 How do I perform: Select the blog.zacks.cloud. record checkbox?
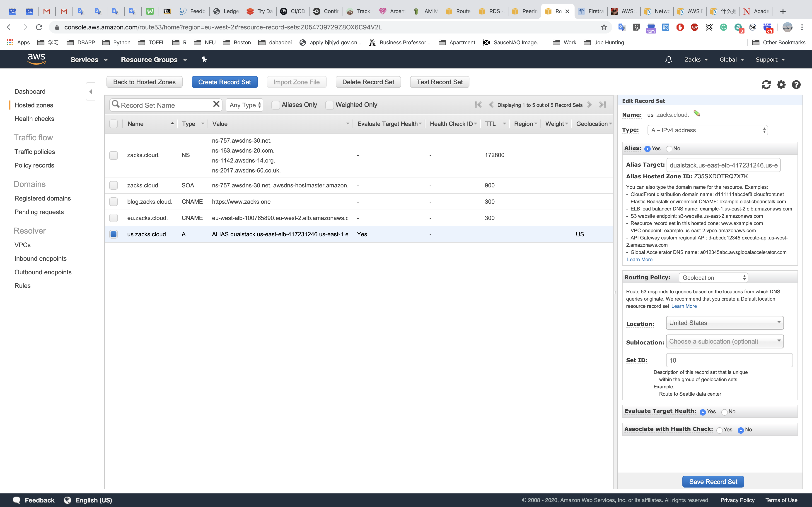point(114,202)
